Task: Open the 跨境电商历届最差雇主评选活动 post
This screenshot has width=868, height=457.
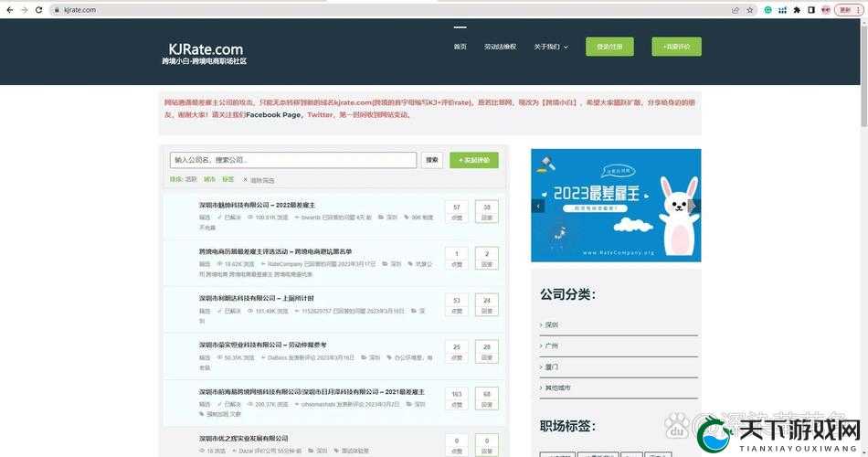Action: [276, 251]
